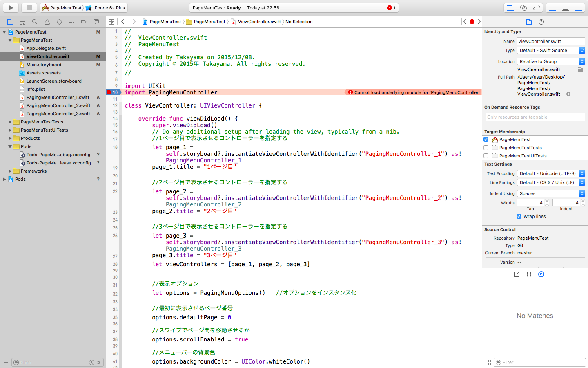
Task: Open the Version editor
Action: (x=536, y=7)
